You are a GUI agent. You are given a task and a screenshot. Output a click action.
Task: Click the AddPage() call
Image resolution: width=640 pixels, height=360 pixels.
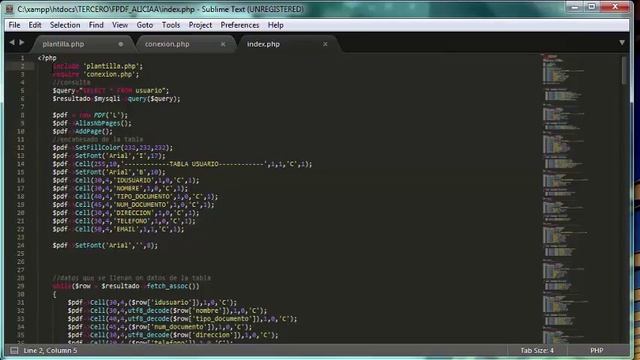(93, 131)
